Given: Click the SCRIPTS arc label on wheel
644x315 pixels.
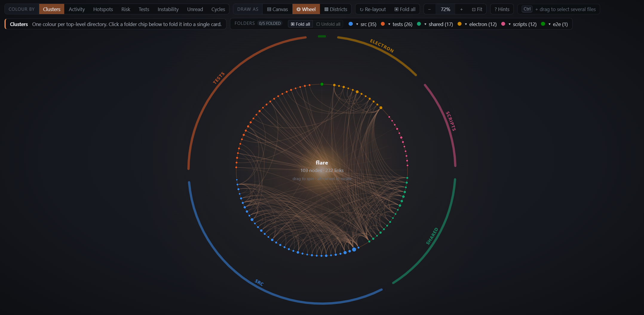Looking at the screenshot, I should (451, 121).
